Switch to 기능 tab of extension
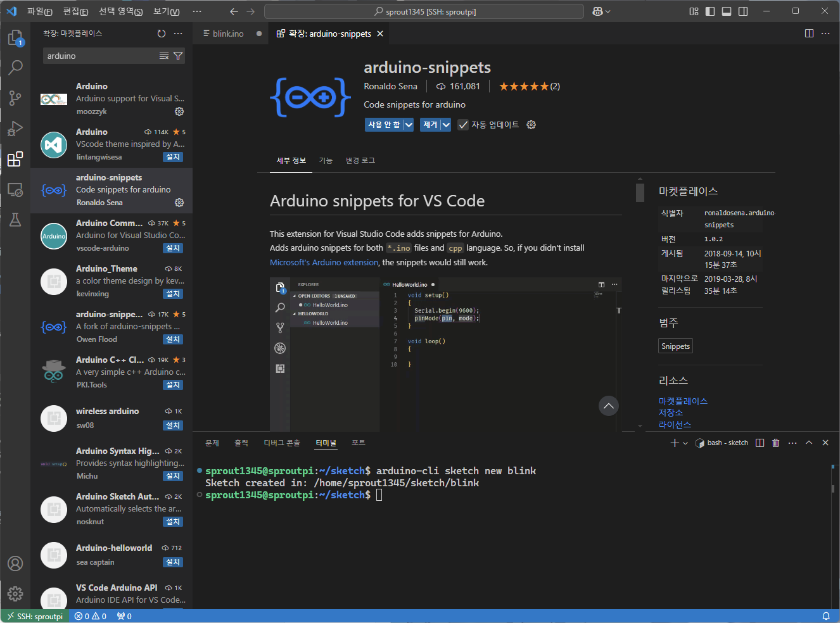This screenshot has width=840, height=623. 326,161
